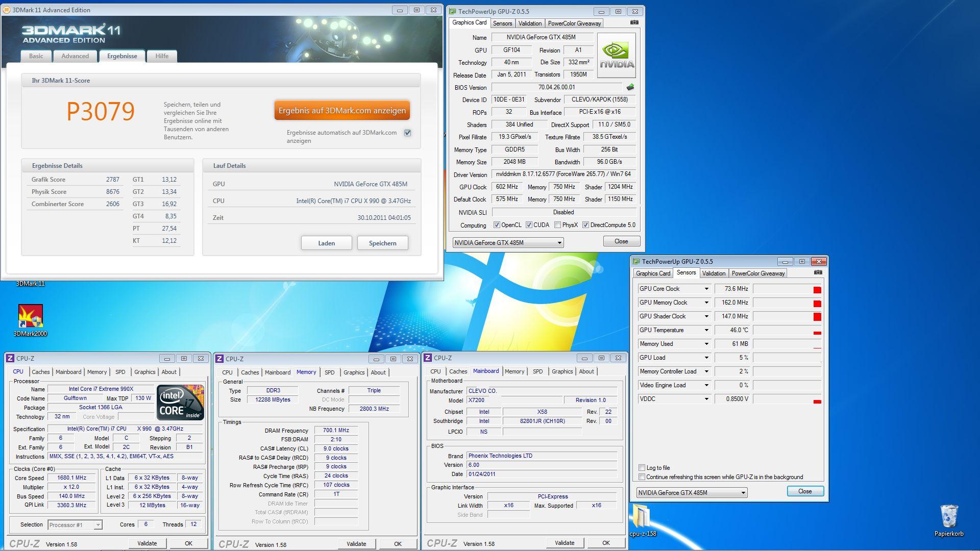Open the Caches tab in CPU-Z CPU window
This screenshot has width=980, height=551.
[x=41, y=372]
